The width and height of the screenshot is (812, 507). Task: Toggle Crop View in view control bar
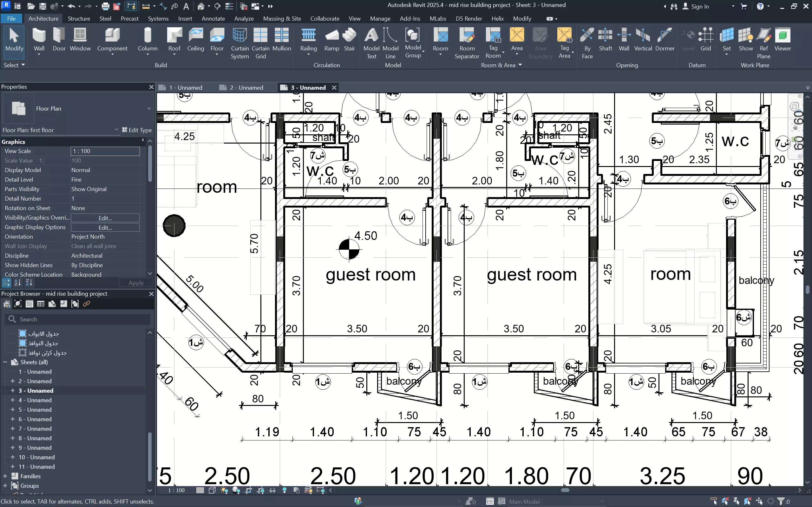248,490
